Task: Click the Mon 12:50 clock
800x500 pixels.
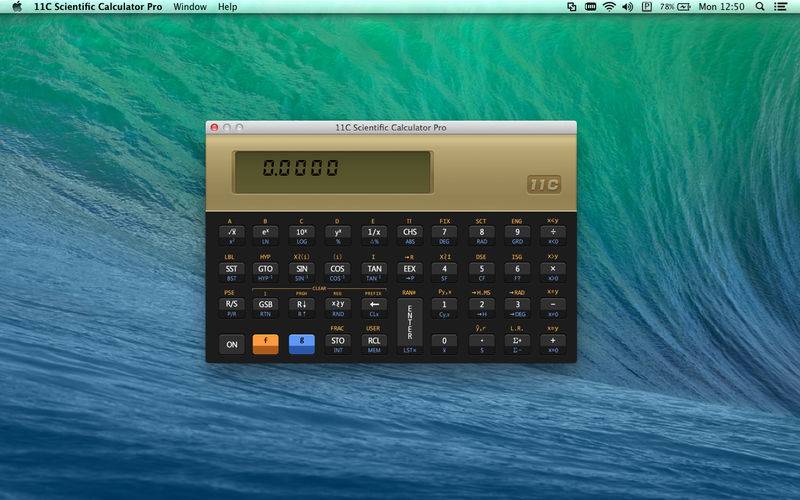Action: click(721, 7)
